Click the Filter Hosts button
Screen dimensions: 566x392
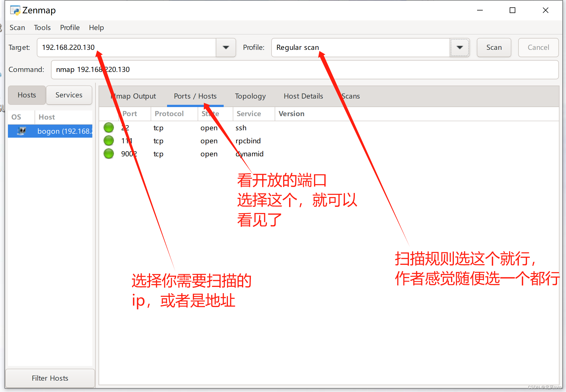50,378
